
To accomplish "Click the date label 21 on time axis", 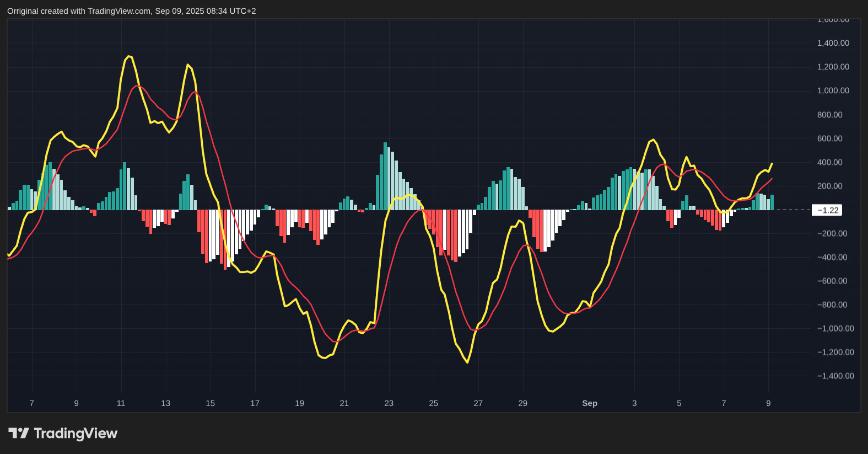I will click(344, 403).
